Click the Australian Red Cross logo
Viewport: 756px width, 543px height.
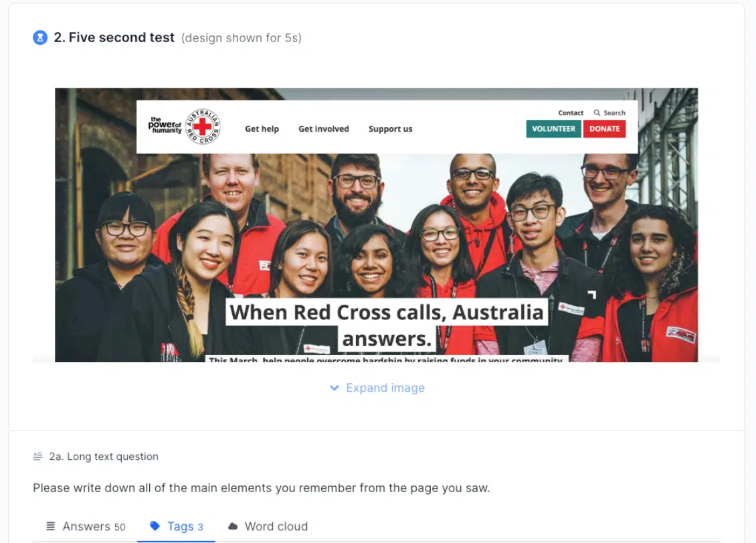click(203, 127)
